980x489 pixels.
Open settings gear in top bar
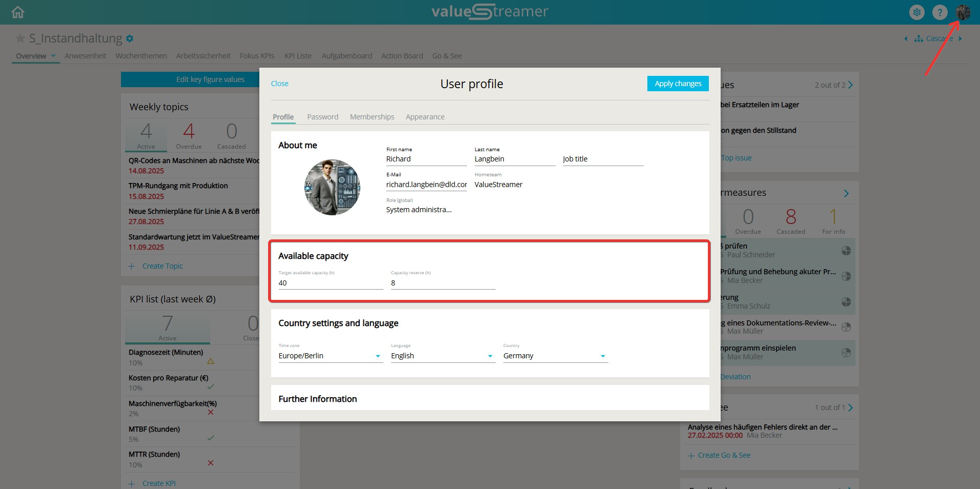coord(916,12)
